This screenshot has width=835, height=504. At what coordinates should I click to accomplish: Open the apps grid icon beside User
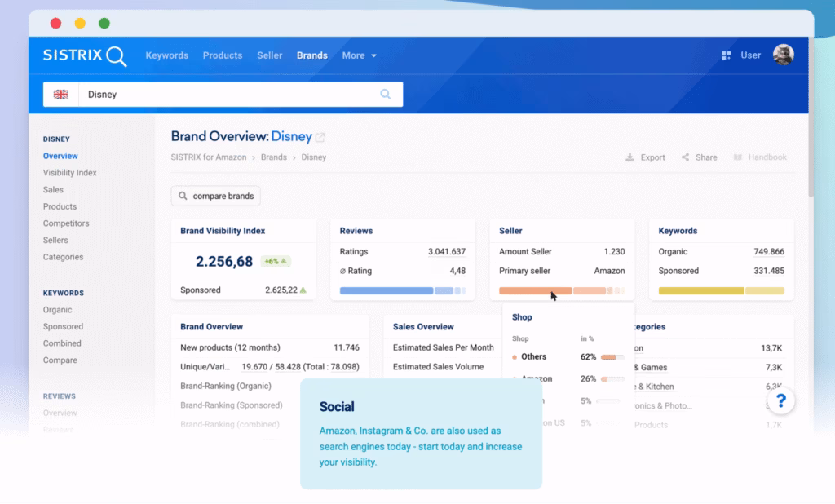[x=726, y=55]
